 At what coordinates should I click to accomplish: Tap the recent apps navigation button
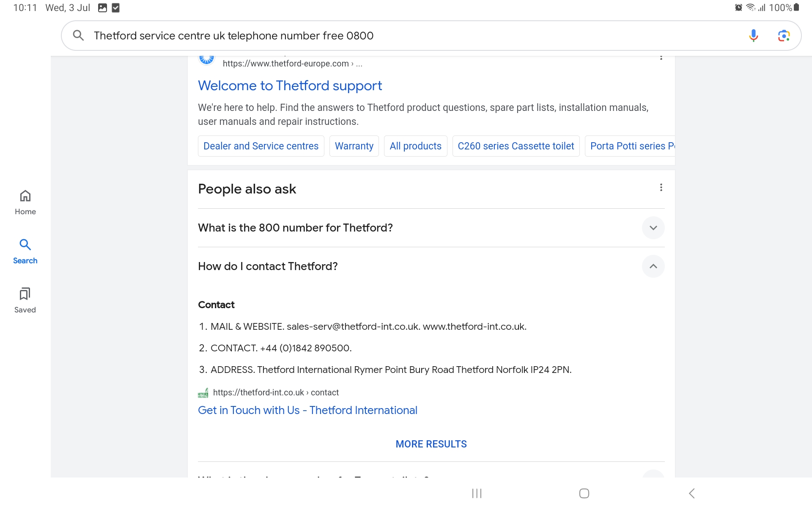[476, 493]
